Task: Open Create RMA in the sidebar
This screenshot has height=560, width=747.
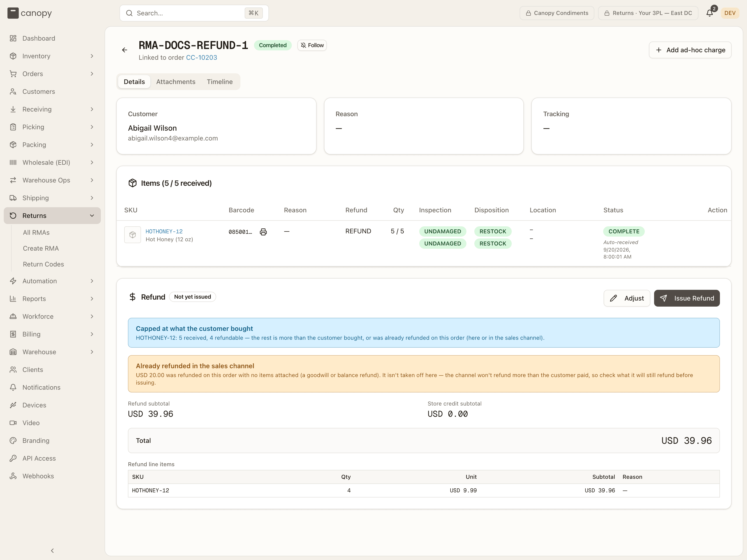Action: pos(41,248)
